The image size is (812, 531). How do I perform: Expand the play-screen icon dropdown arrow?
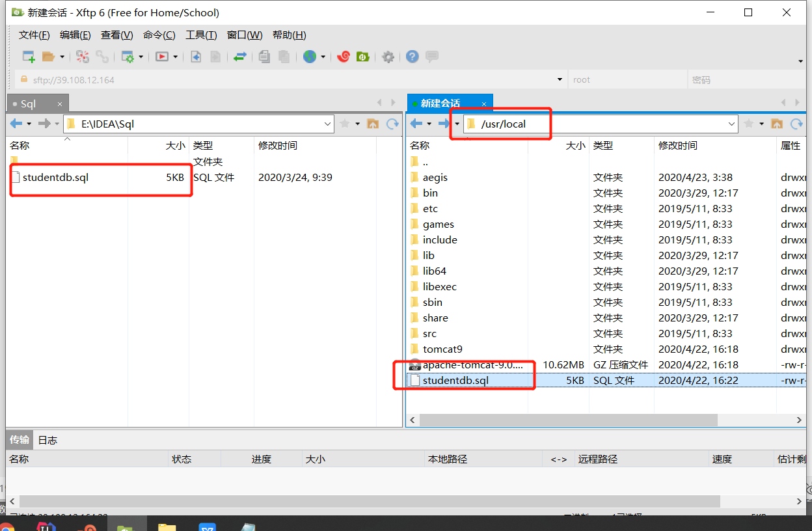(x=176, y=57)
